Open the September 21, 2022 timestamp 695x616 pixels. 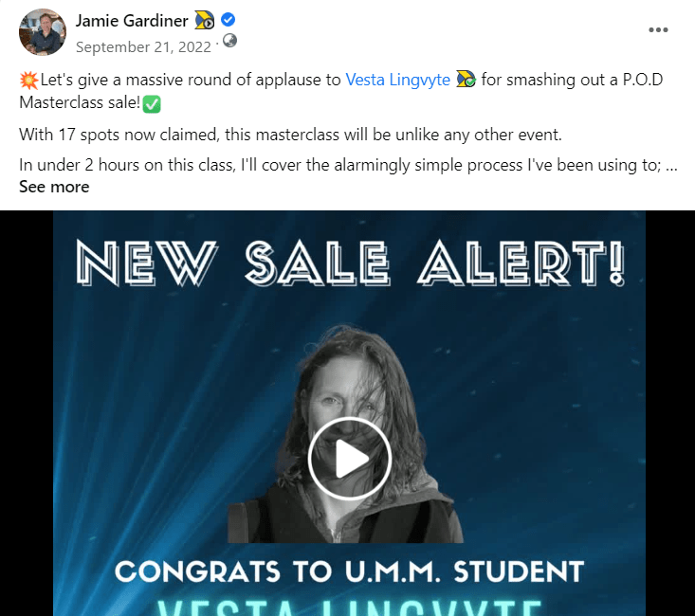coord(143,47)
